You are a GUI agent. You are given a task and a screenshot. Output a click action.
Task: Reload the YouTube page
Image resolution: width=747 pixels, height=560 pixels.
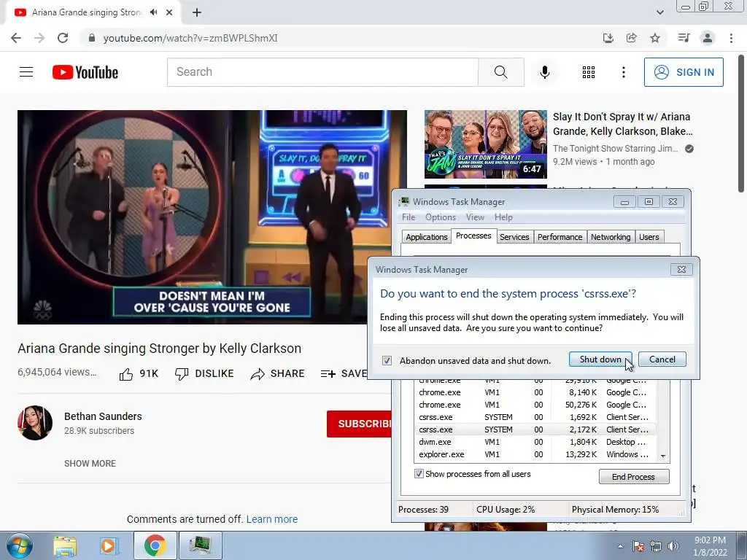coord(63,38)
